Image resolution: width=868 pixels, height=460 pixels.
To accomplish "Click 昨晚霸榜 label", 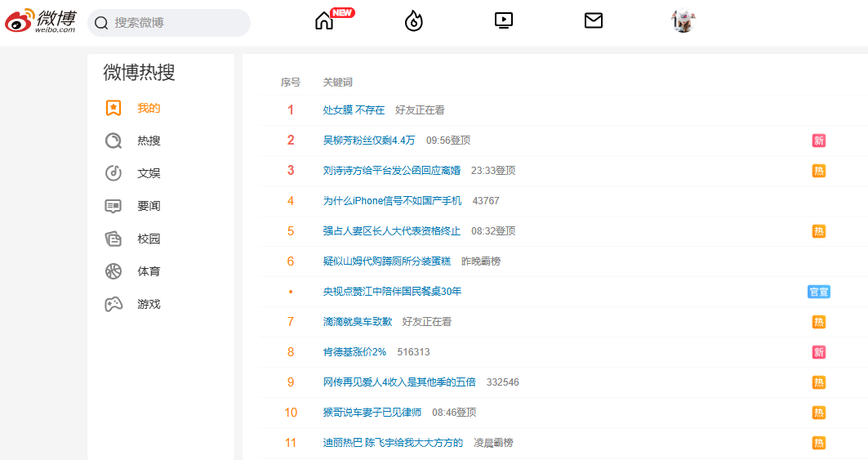I will 481,261.
